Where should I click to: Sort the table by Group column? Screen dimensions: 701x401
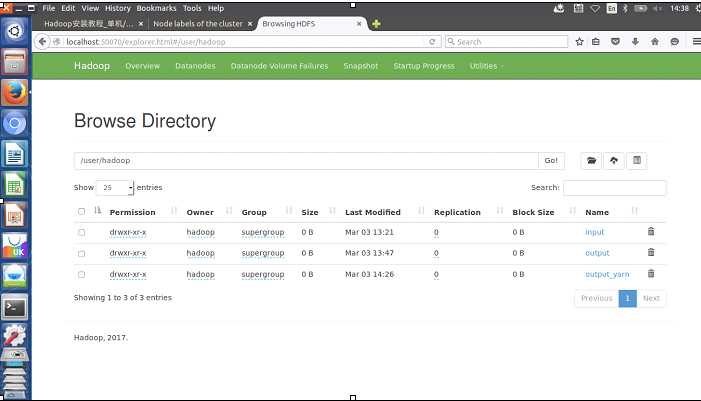coord(254,212)
